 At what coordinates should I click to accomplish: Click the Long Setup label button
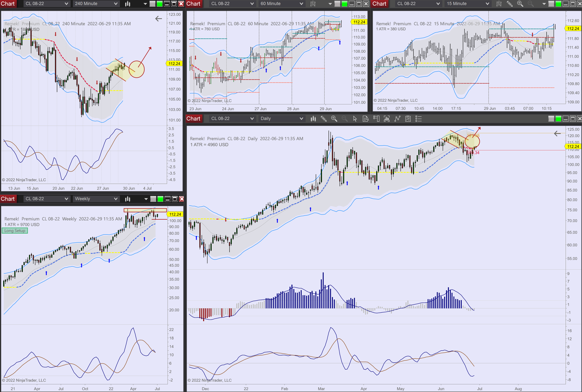pyautogui.click(x=15, y=231)
